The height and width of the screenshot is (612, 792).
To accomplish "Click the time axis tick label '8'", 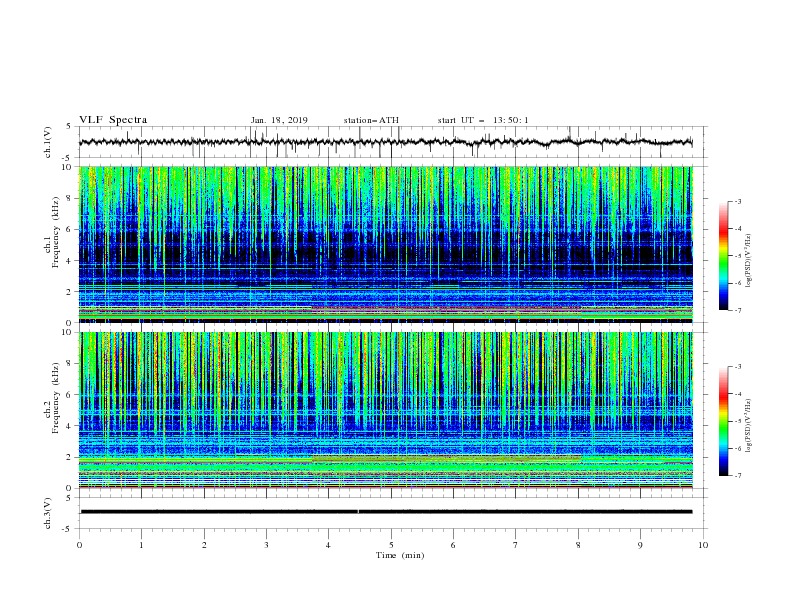I will click(578, 545).
